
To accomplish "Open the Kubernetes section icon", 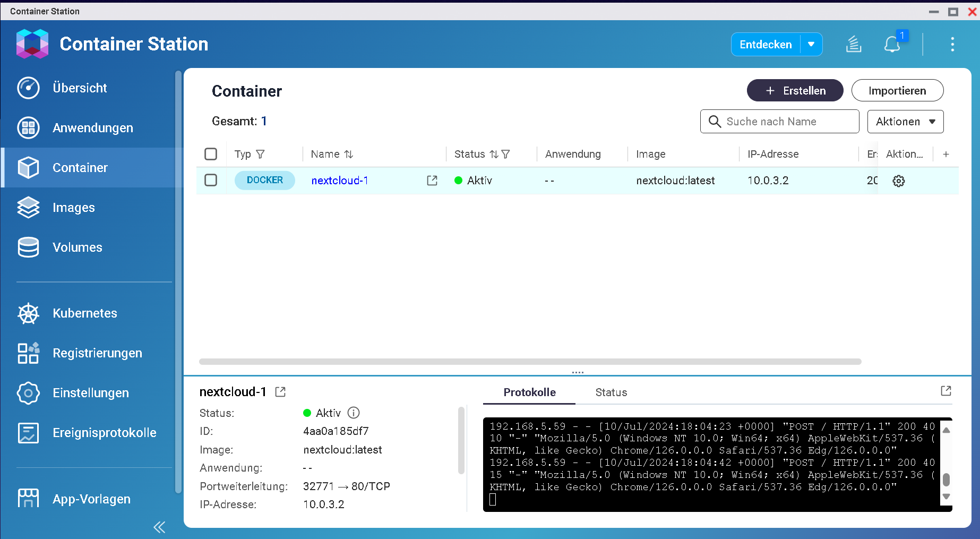I will (28, 313).
